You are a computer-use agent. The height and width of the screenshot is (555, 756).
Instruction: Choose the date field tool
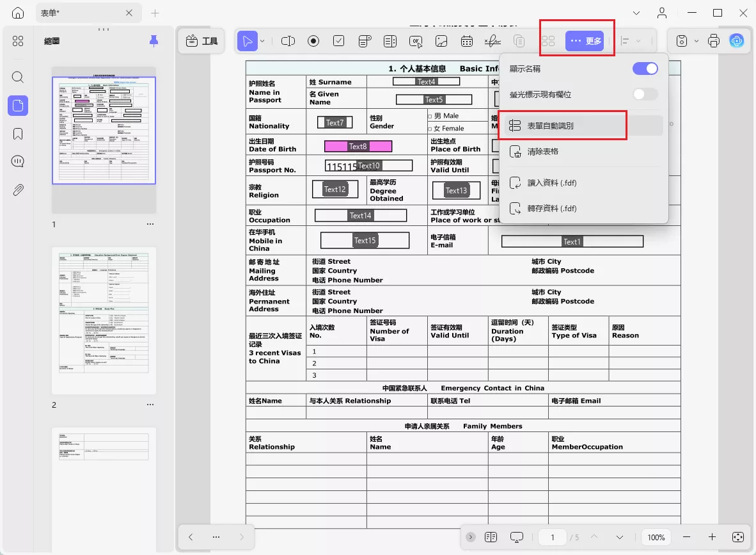coord(467,41)
